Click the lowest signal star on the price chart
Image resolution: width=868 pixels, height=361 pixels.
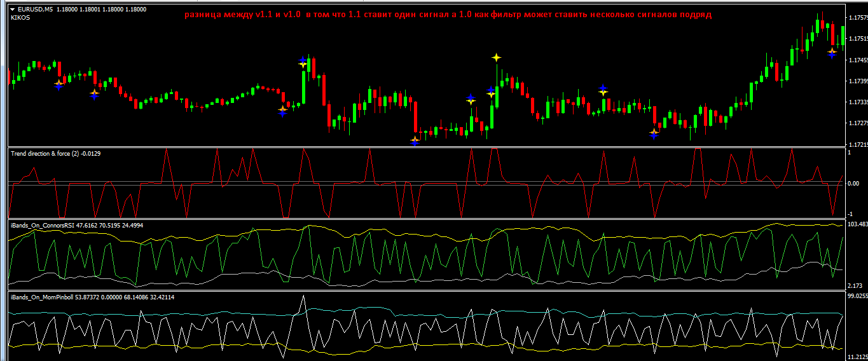[x=415, y=140]
